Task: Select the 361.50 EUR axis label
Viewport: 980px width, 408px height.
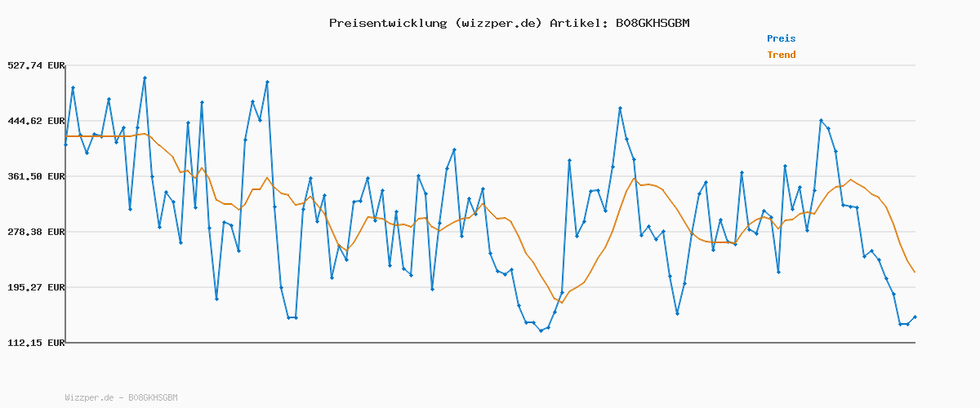Action: [x=34, y=177]
